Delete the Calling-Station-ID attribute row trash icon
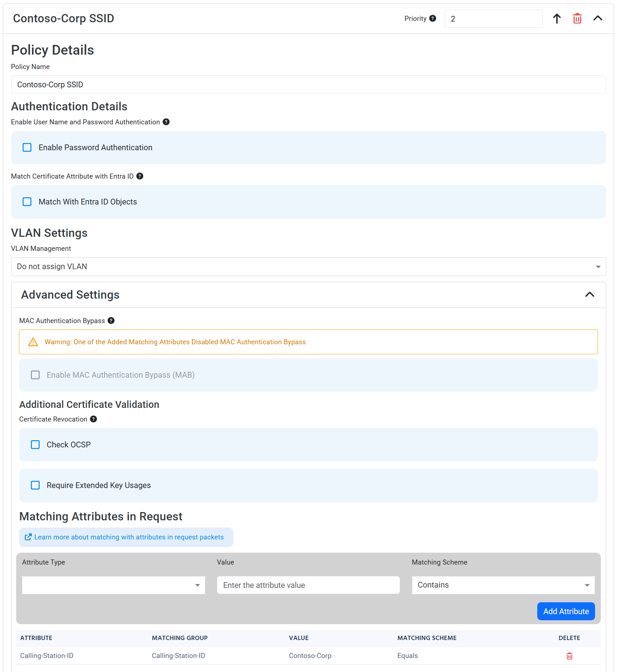622x672 pixels. [569, 656]
